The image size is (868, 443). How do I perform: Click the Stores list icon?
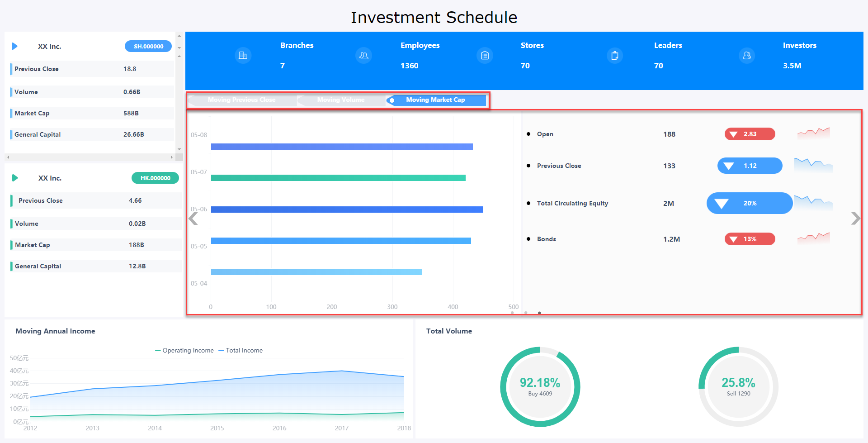[x=485, y=55]
